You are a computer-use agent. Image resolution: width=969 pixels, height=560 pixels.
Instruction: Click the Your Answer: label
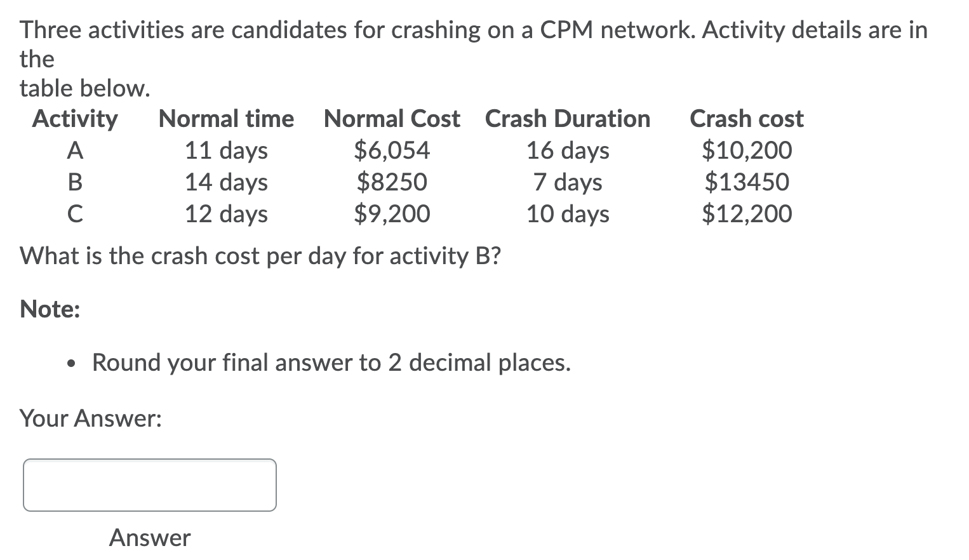[91, 418]
